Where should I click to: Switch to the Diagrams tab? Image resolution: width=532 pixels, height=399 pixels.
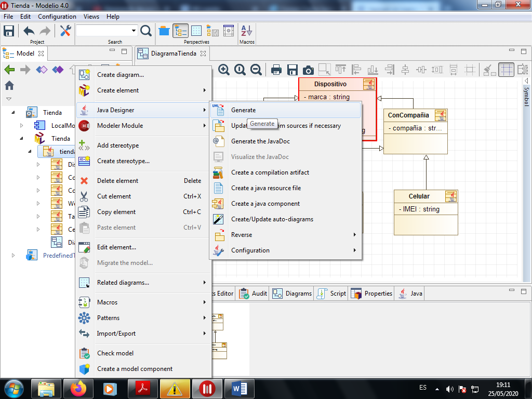click(x=292, y=294)
